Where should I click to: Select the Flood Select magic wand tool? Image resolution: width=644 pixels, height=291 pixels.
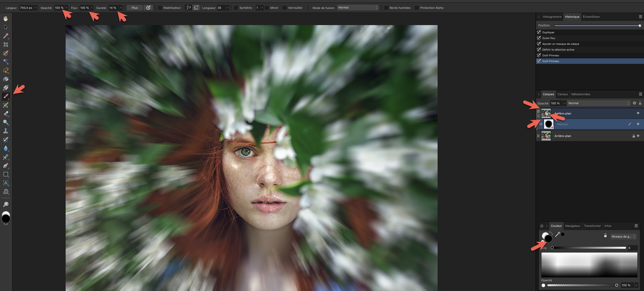[6, 62]
